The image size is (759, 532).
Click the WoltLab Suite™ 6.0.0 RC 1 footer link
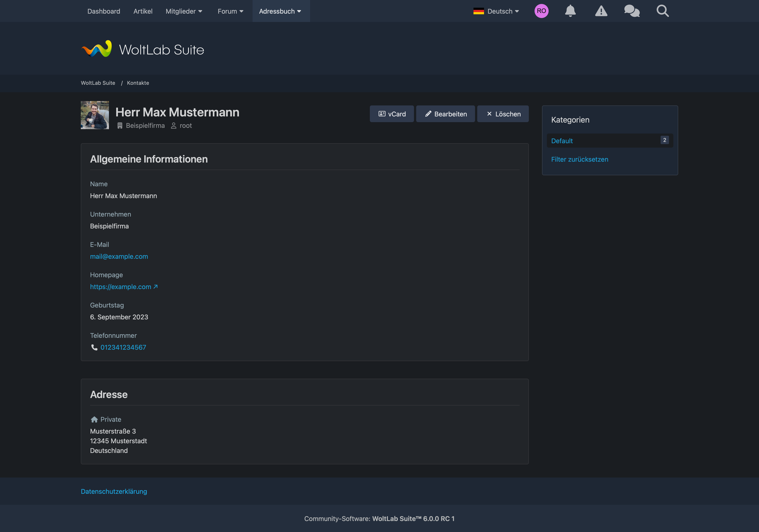[413, 518]
